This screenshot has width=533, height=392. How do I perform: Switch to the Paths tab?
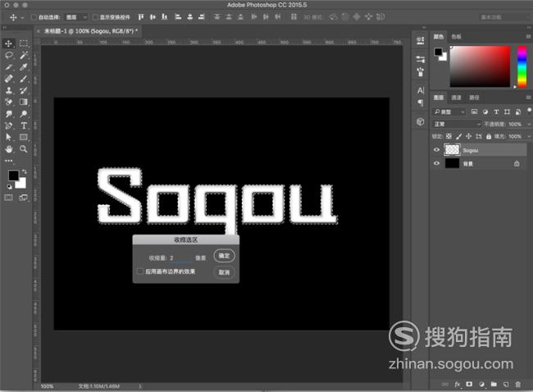[474, 98]
